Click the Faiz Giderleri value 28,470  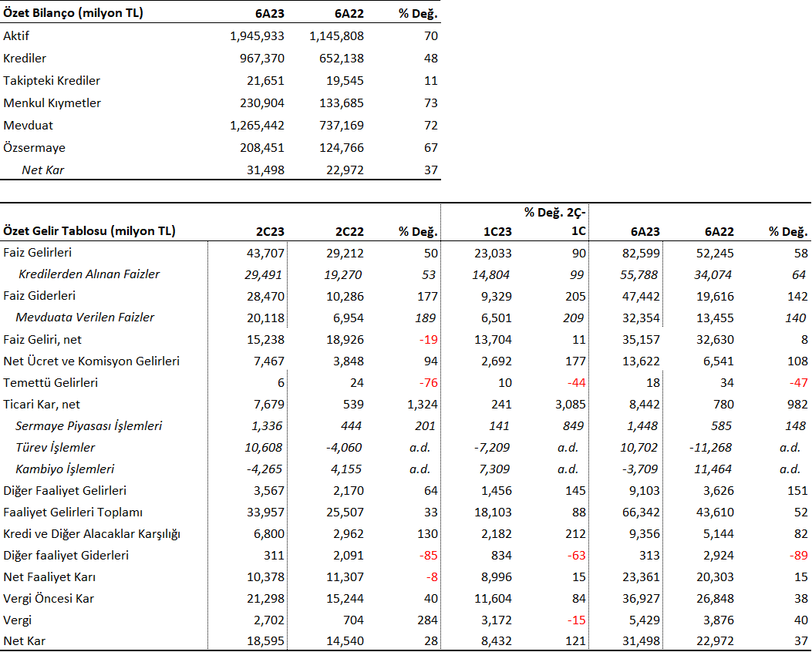click(x=266, y=297)
